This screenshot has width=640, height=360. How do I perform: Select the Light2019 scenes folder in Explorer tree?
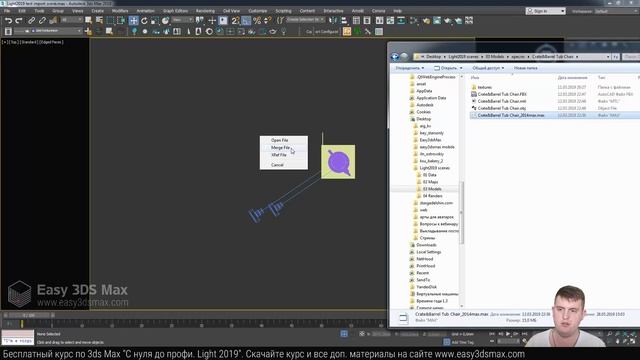pyautogui.click(x=434, y=168)
